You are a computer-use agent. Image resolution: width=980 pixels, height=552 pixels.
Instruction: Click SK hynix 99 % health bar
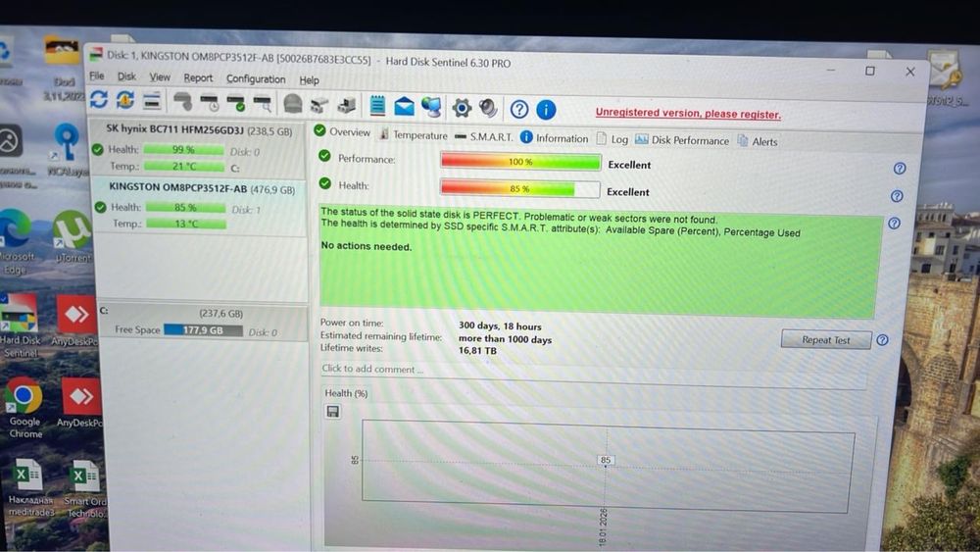[184, 149]
